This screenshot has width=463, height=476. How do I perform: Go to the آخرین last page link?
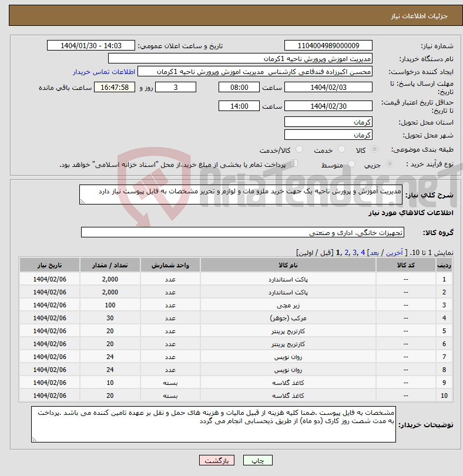click(394, 253)
